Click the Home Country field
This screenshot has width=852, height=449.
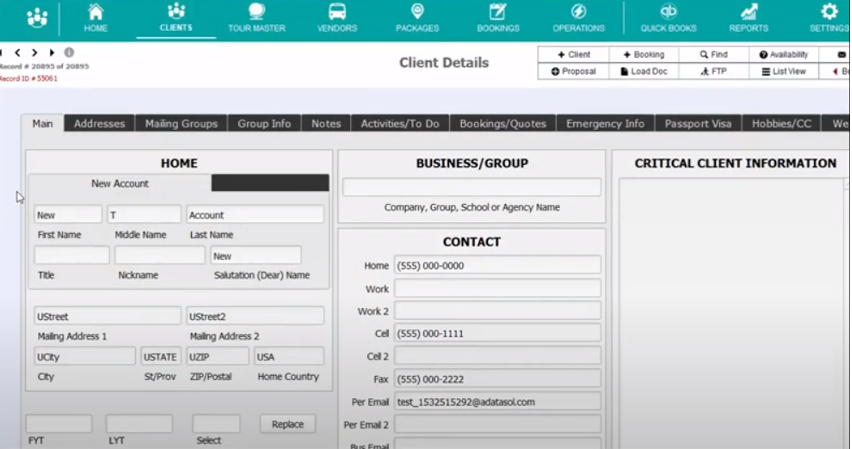[289, 357]
